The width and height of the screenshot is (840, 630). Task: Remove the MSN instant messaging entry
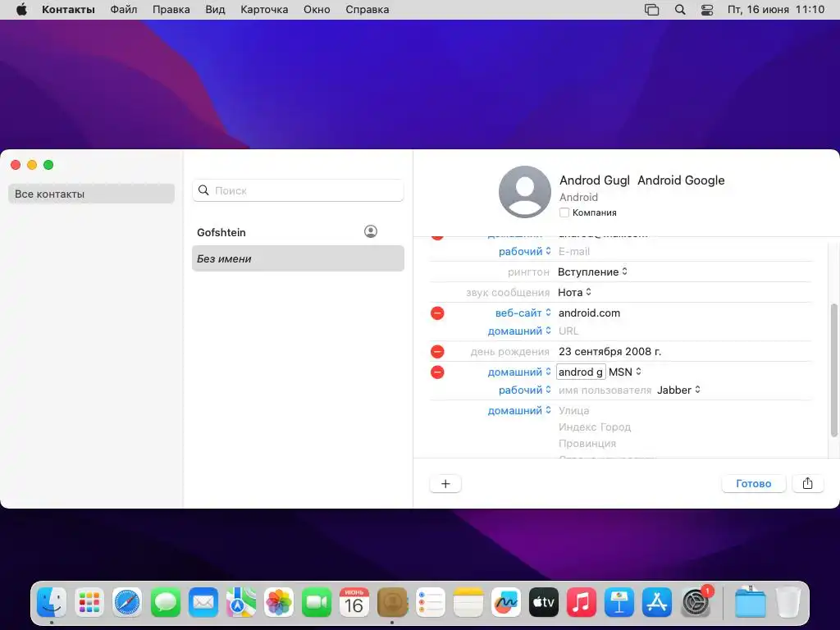point(437,372)
